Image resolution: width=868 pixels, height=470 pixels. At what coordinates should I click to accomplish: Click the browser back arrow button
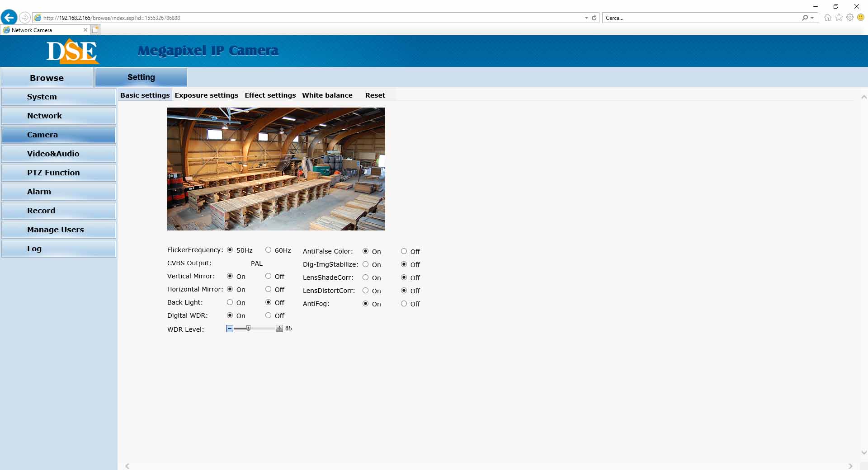pyautogui.click(x=9, y=18)
